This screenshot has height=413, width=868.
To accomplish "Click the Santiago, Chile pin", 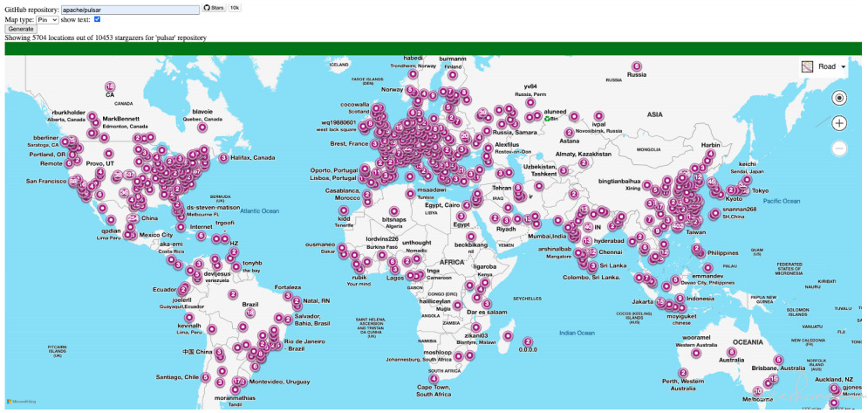I will [206, 377].
